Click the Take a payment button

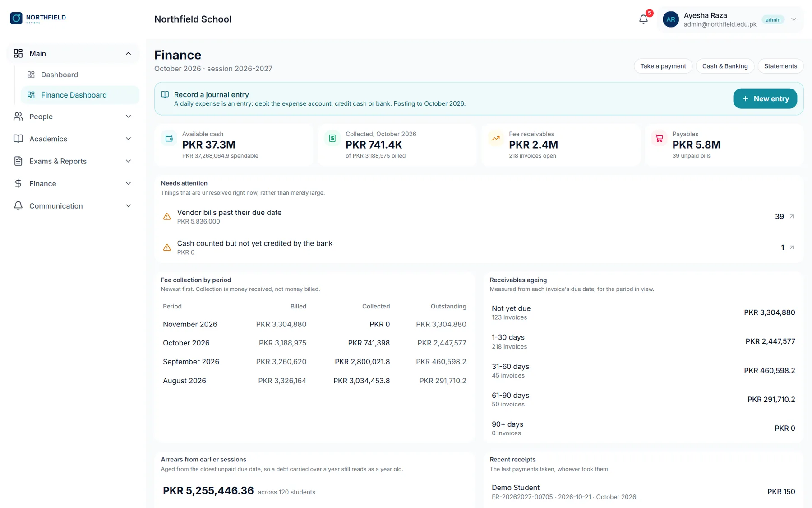click(663, 66)
